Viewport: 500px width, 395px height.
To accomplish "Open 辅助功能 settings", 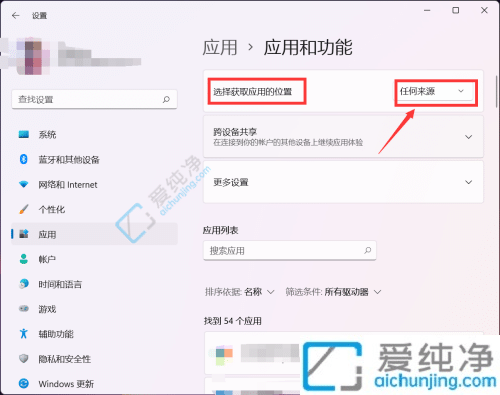I will tap(94, 334).
